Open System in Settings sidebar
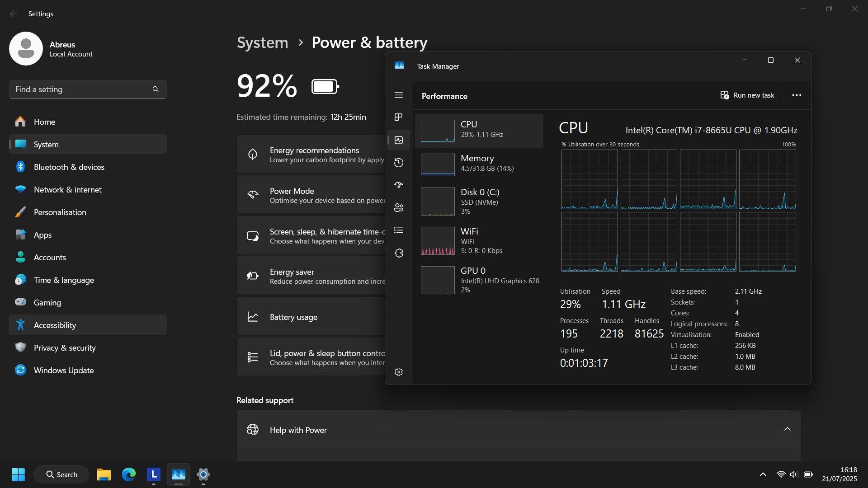The height and width of the screenshot is (488, 868). [88, 144]
